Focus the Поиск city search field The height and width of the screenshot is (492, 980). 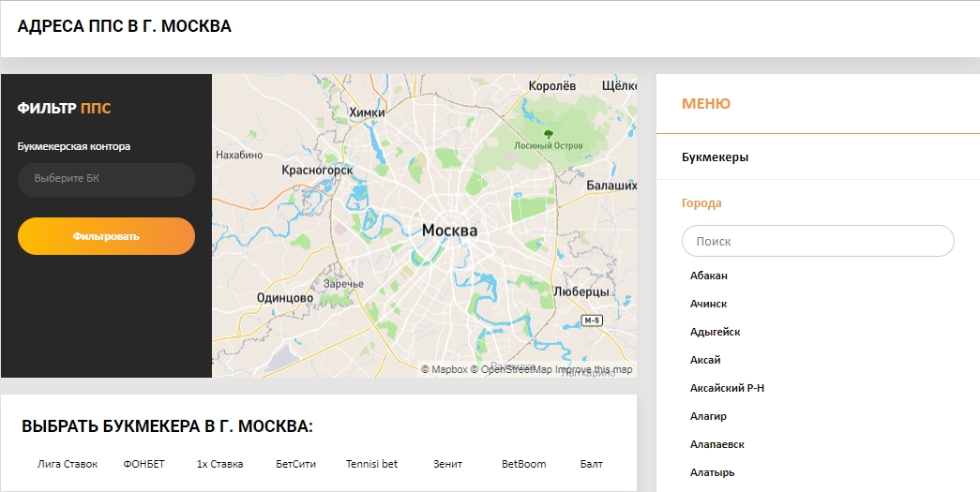(818, 241)
